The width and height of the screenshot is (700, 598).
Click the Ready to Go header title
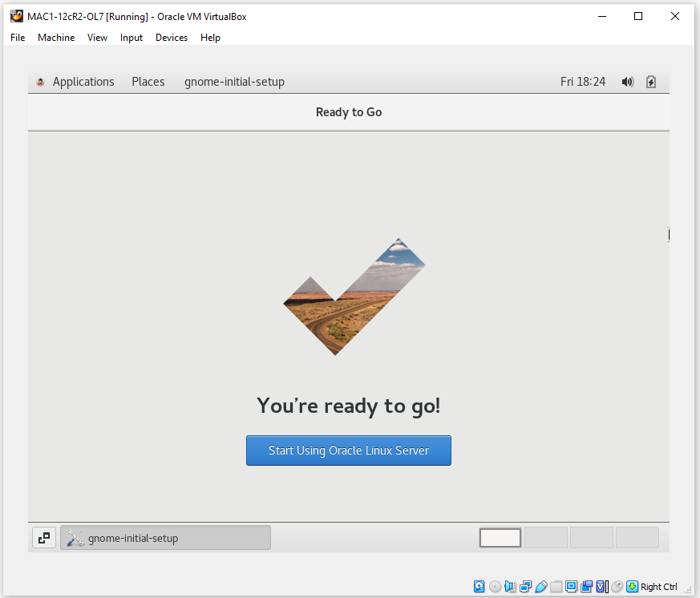point(349,112)
